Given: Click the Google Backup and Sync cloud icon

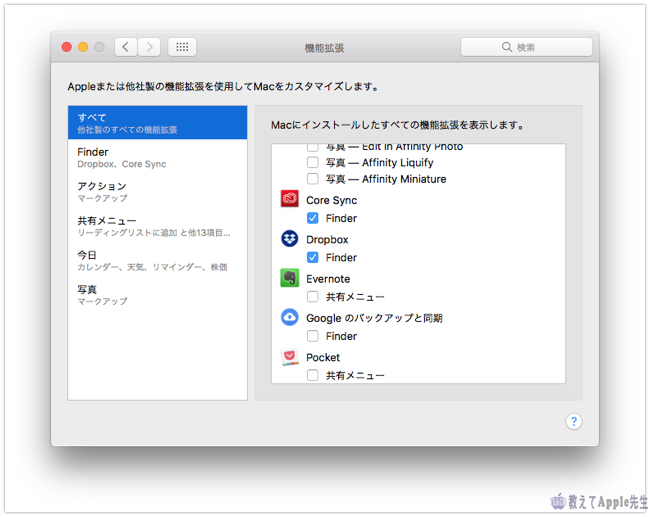Looking at the screenshot, I should pos(289,317).
